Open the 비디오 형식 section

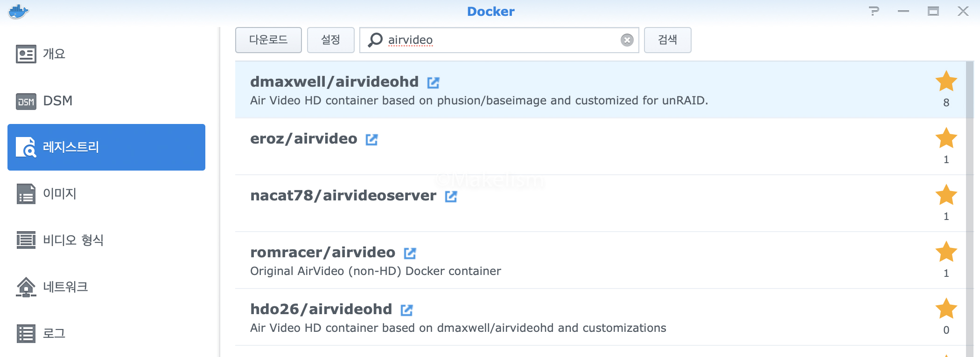[106, 240]
